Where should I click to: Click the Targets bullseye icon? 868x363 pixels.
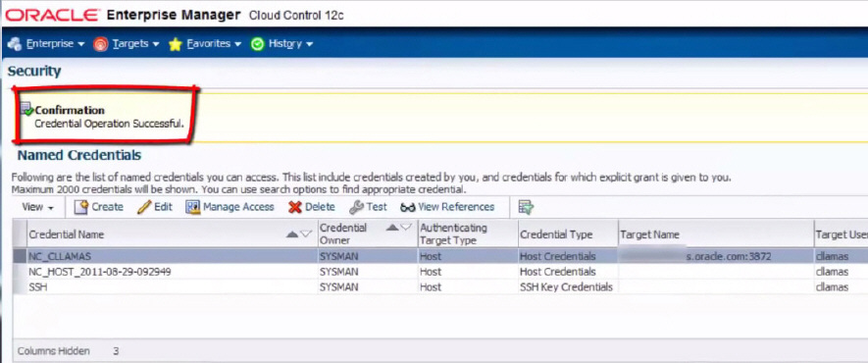101,44
